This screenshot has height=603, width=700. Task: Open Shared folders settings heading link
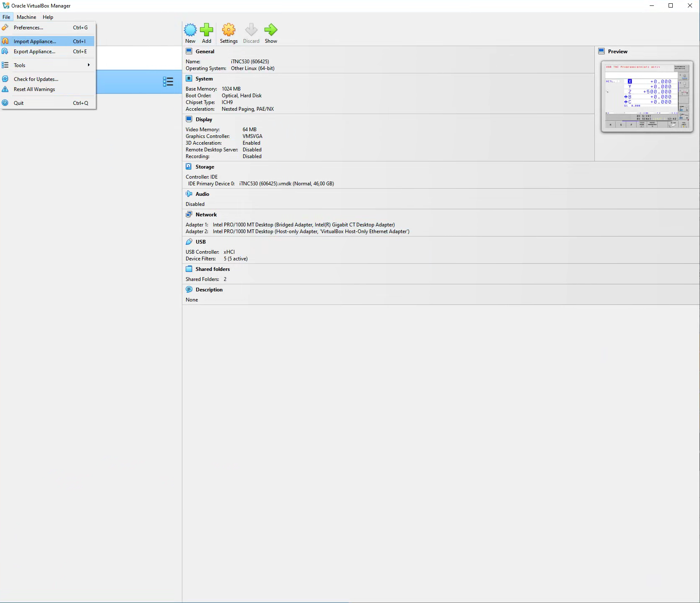pos(213,269)
